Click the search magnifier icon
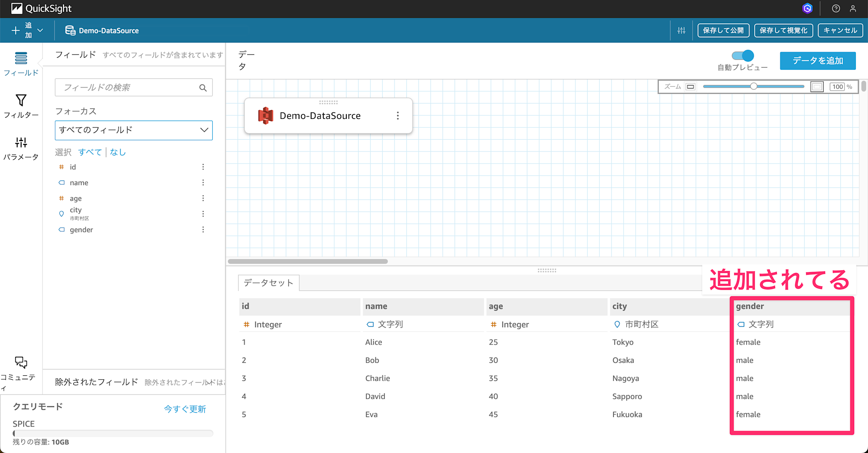 pos(203,88)
